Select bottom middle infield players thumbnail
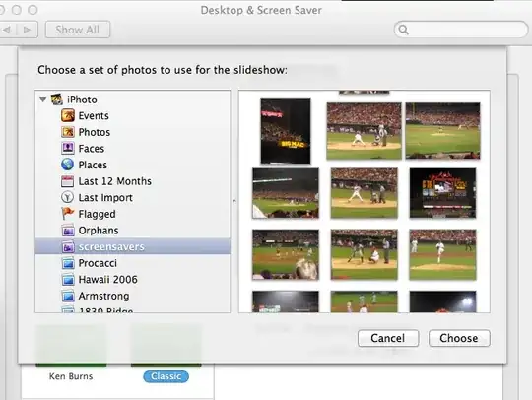Screen dimensions: 532x400 pyautogui.click(x=365, y=301)
